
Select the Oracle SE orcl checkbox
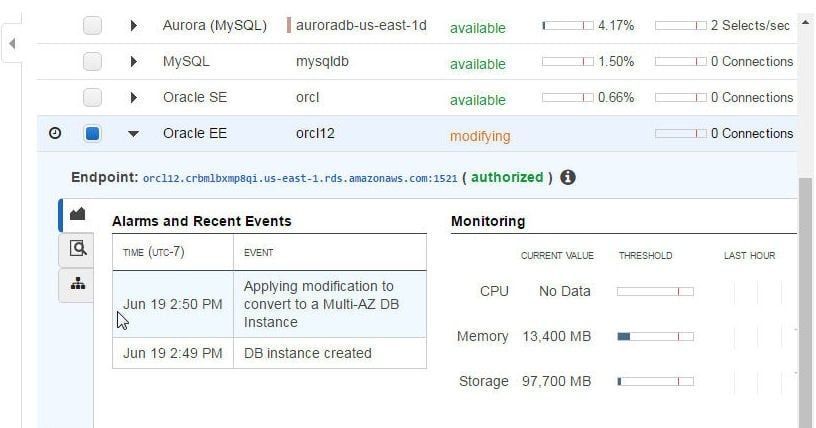pos(93,97)
